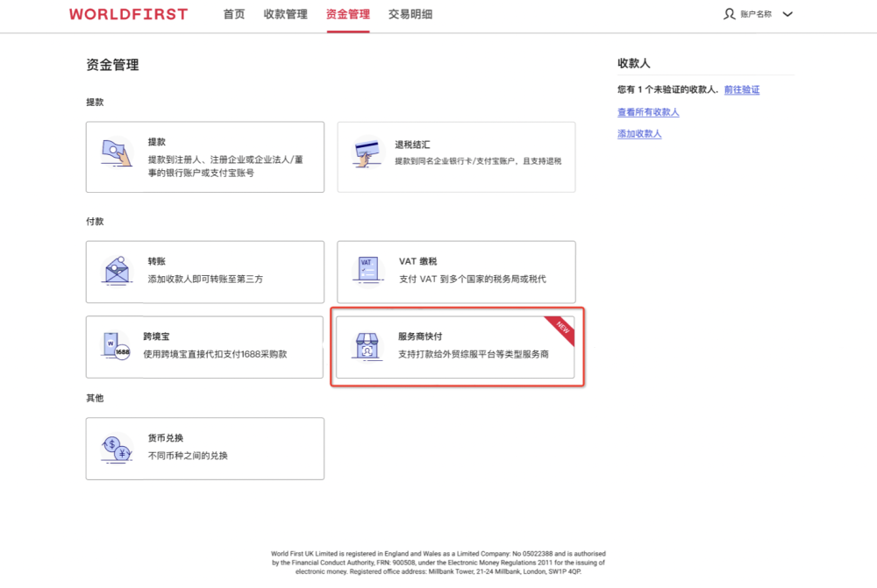This screenshot has width=877, height=588.
Task: Click the 添加收款人 link
Action: 638,133
